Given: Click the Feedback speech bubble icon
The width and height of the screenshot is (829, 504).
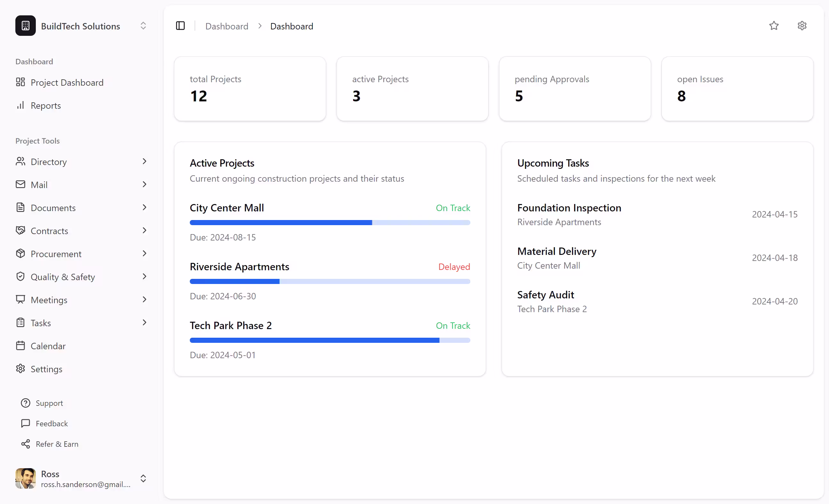Looking at the screenshot, I should click(26, 424).
